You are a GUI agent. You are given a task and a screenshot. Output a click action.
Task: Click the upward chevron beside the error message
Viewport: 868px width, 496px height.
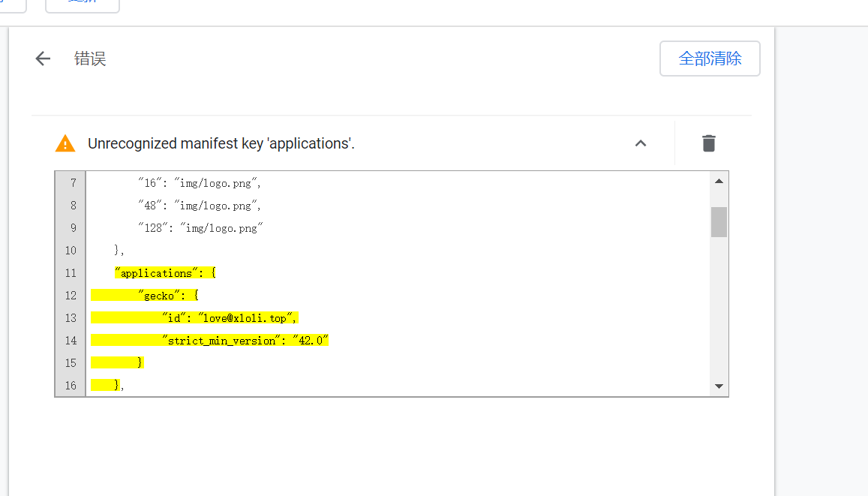[640, 143]
